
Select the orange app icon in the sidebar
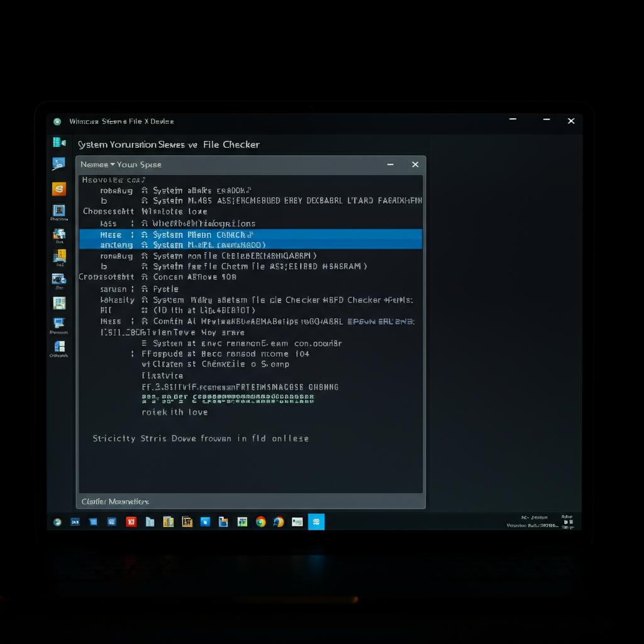58,189
